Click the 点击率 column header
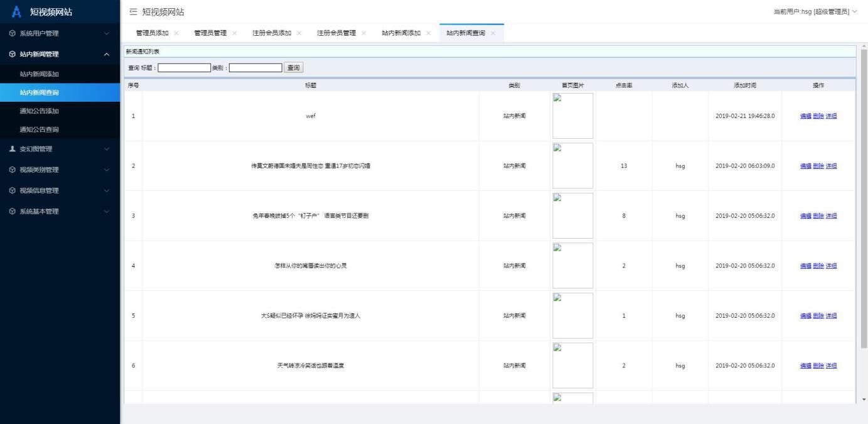The width and height of the screenshot is (868, 424). 624,85
